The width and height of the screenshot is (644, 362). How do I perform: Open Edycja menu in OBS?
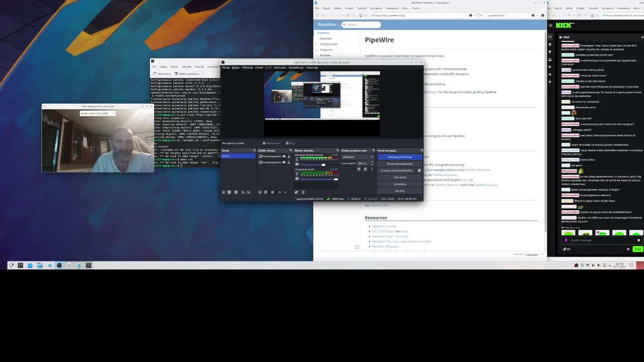235,67
